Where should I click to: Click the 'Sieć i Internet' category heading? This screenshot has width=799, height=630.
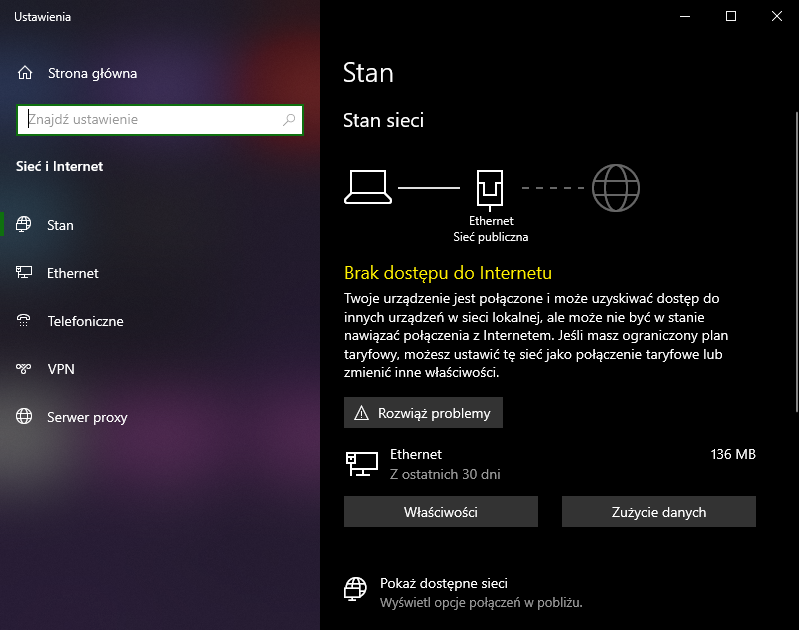coord(60,167)
